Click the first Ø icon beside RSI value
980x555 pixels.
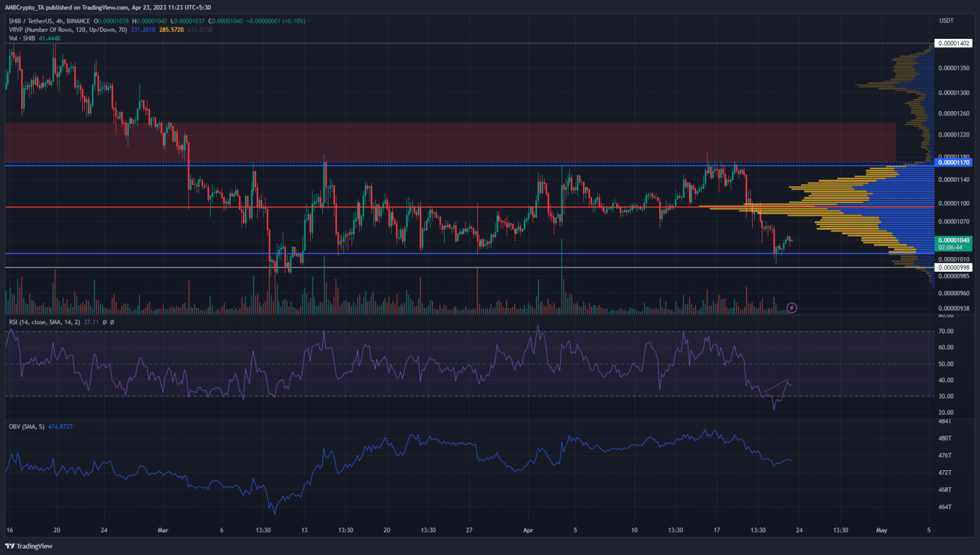click(x=105, y=323)
